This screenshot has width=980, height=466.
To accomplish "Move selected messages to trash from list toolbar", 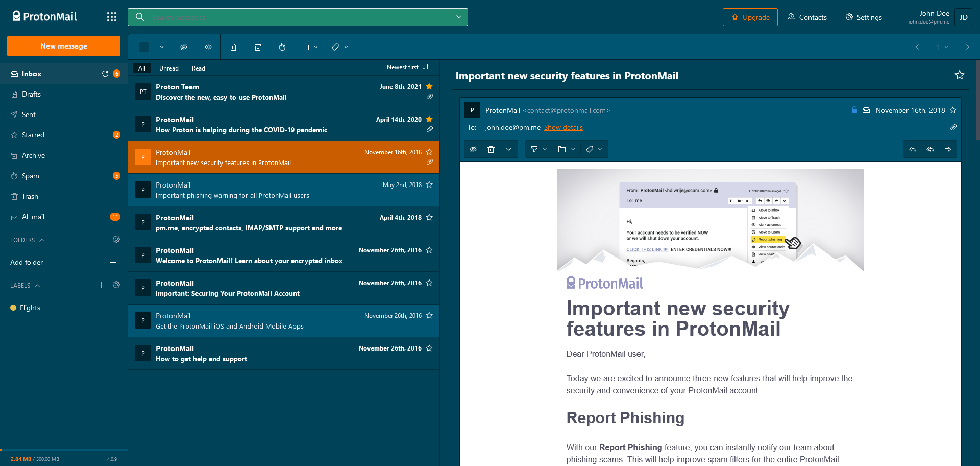I will click(233, 47).
